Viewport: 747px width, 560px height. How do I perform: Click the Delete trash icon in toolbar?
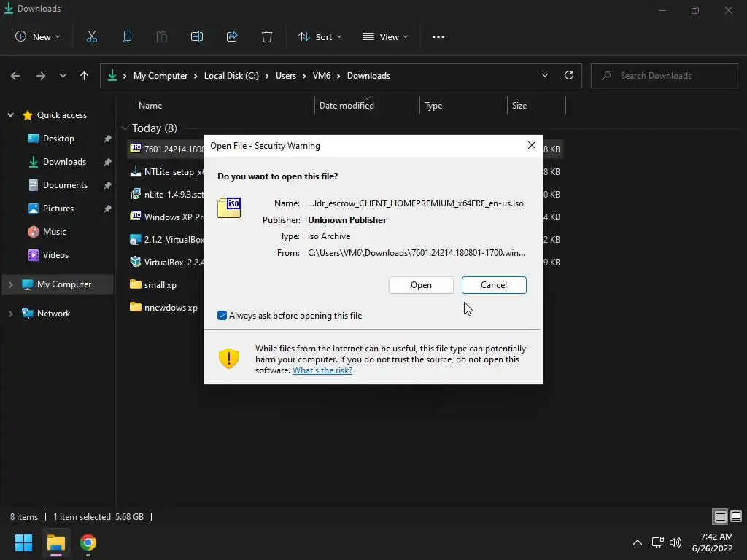267,36
